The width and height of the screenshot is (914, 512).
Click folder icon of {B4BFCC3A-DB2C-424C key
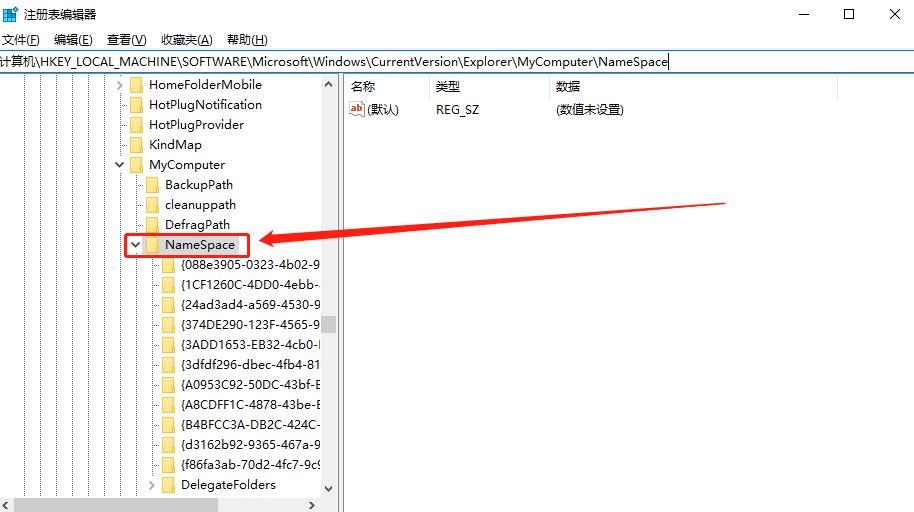click(168, 425)
